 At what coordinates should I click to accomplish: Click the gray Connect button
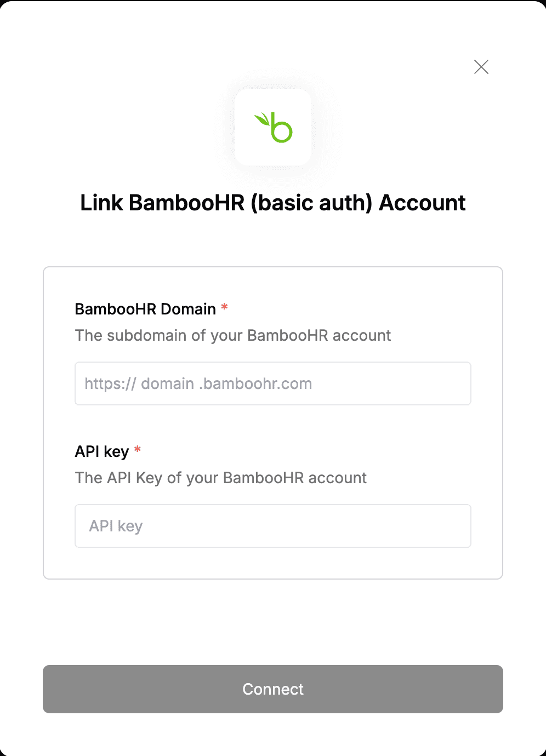pyautogui.click(x=273, y=689)
